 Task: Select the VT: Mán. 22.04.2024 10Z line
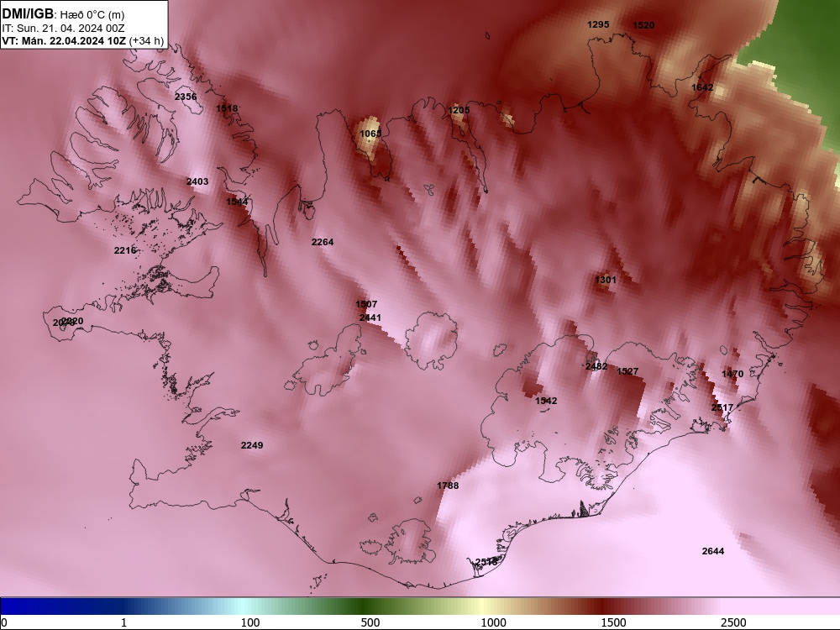82,41
